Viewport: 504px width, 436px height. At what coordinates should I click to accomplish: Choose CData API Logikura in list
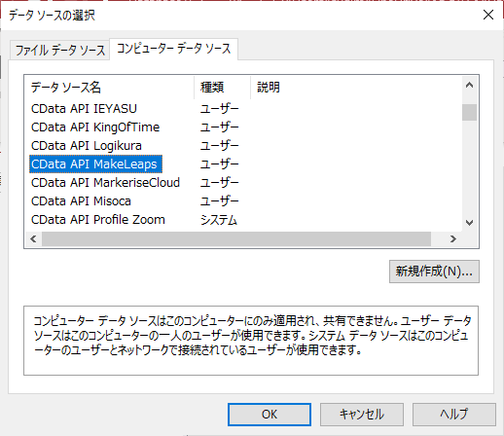pos(87,146)
